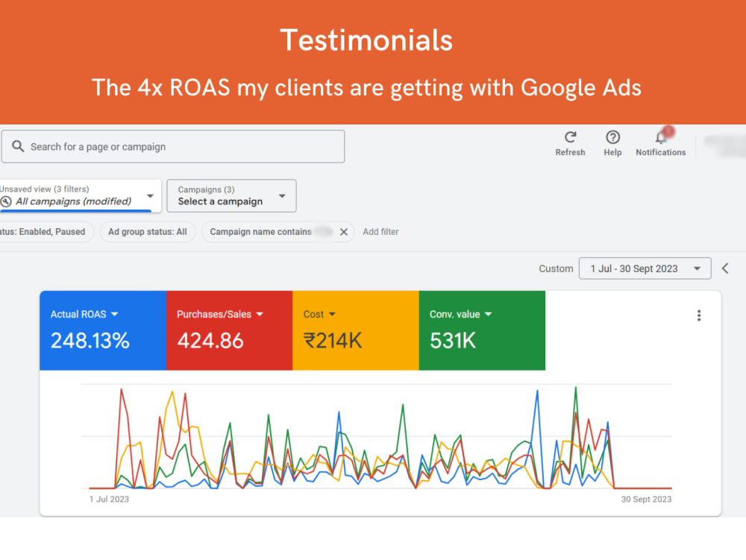Click the 248.13% ROAS value
The width and height of the screenshot is (746, 560).
click(x=90, y=341)
